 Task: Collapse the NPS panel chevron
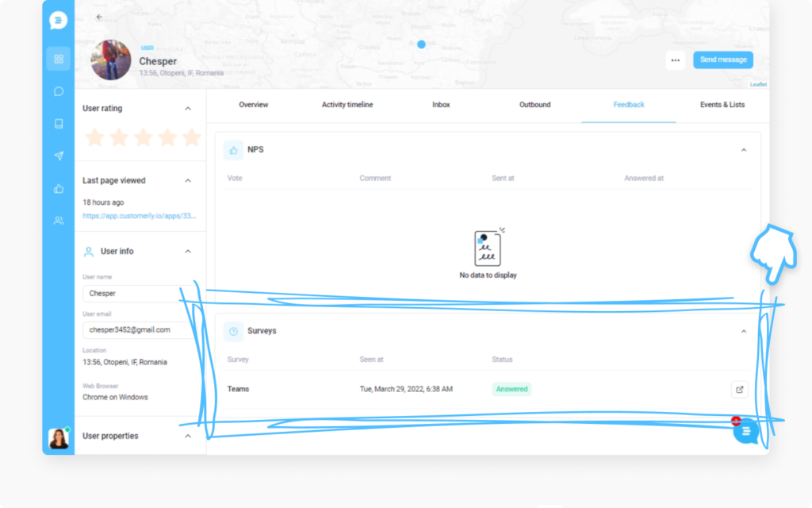click(x=744, y=150)
